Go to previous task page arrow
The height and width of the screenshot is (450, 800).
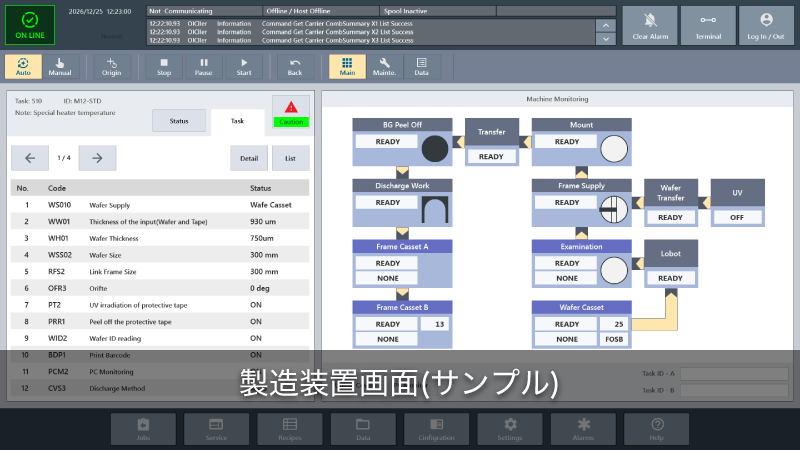pyautogui.click(x=30, y=158)
